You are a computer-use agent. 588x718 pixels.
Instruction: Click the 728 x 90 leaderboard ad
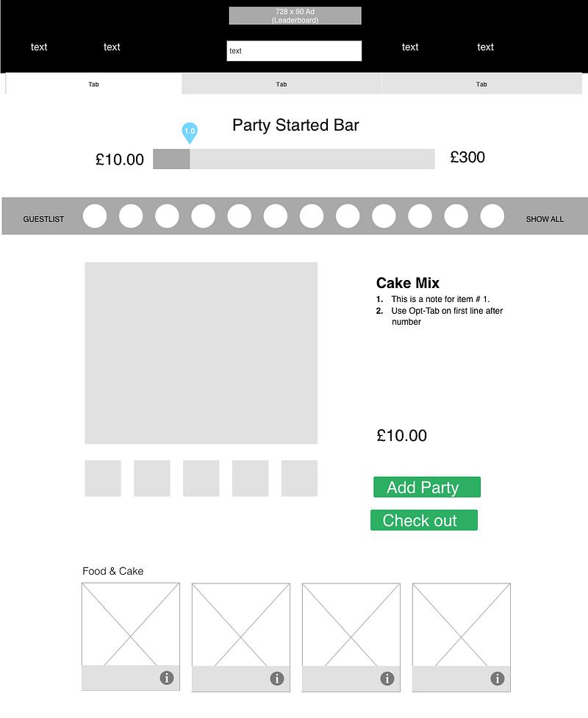295,16
